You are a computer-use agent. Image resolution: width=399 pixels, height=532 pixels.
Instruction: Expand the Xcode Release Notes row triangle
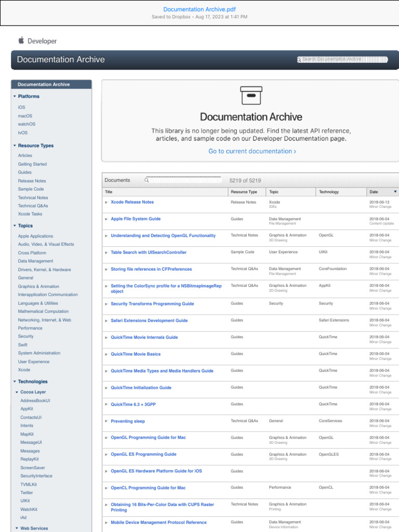[106, 202]
